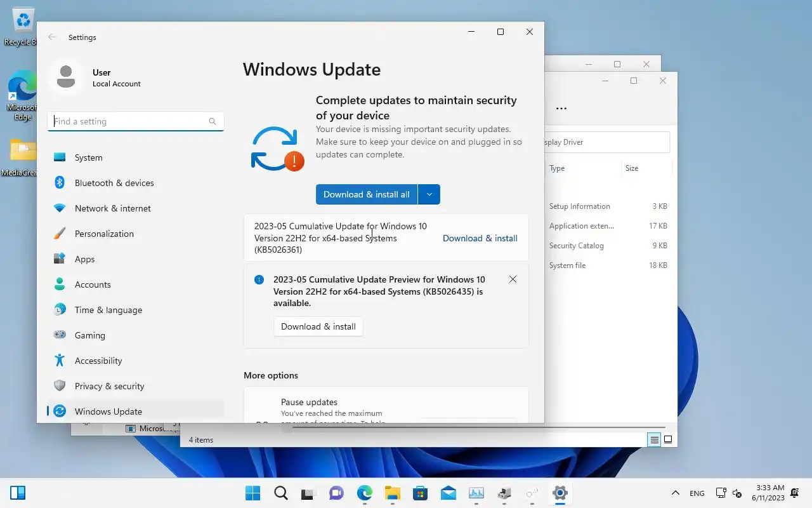Open network and volume quick settings
Screen dimensions: 812x508
tap(729, 493)
